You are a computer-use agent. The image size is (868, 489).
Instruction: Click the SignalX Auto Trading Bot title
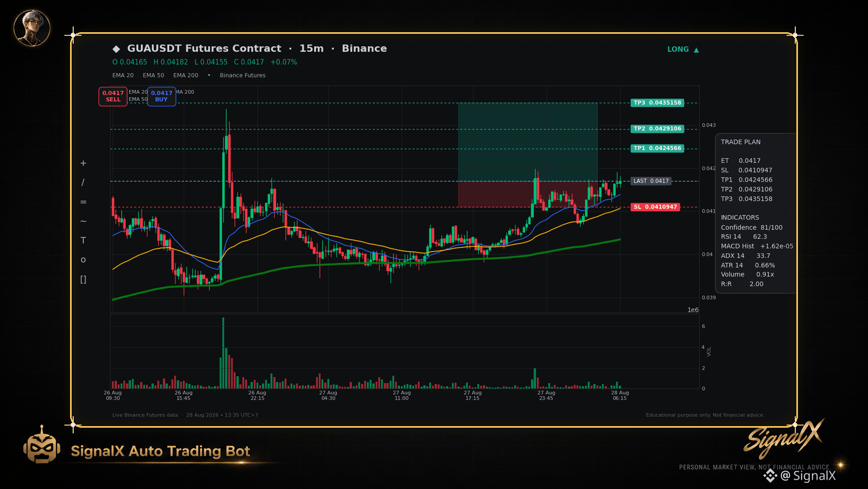160,451
